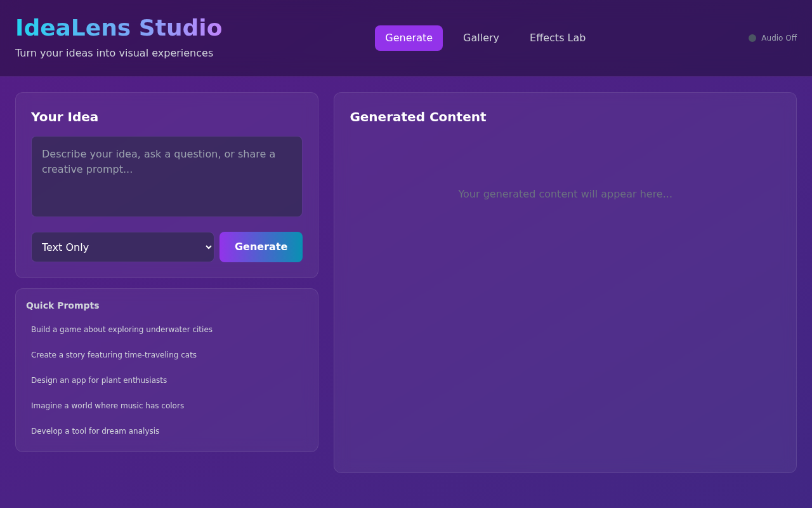Viewport: 812px width, 508px height.
Task: Select the underwater cities game quick prompt
Action: tap(122, 330)
